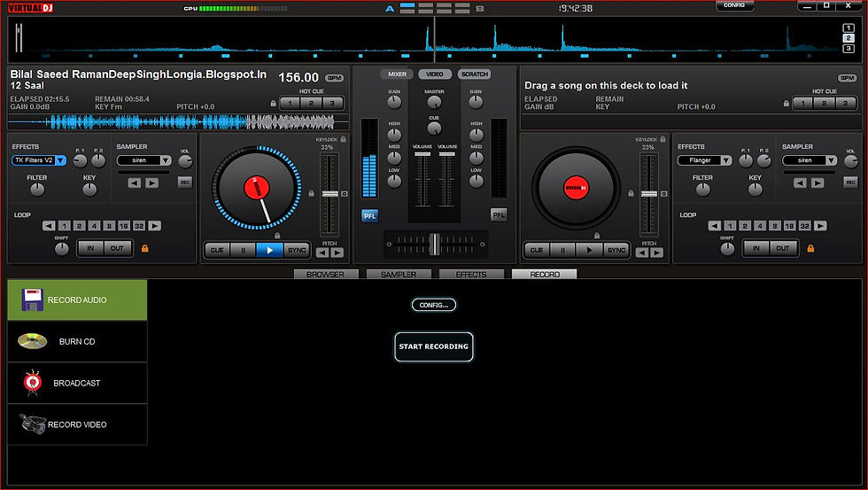Click the left deck hot cue lock icon
Screen dimensions: 868x490
tap(273, 104)
